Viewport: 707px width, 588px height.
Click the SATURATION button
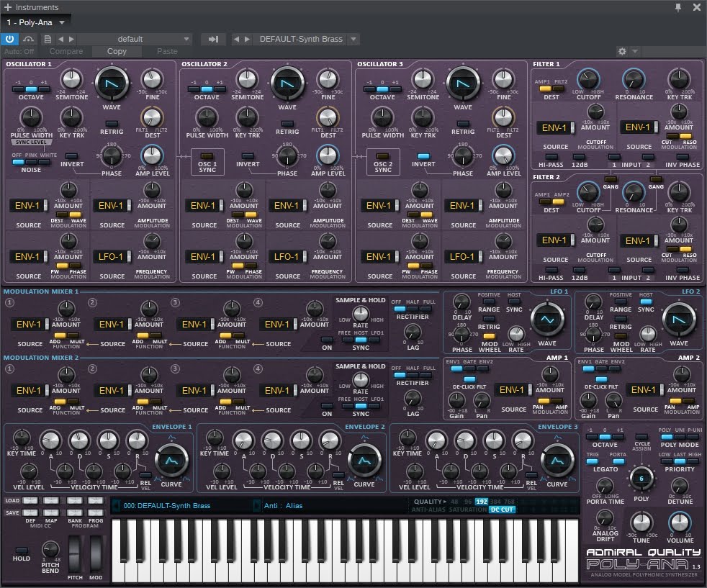467,510
